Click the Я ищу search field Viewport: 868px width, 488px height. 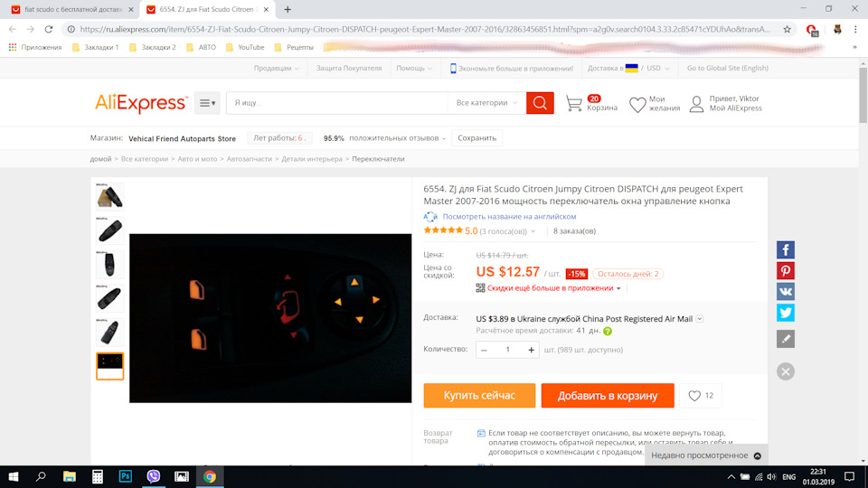pos(336,103)
